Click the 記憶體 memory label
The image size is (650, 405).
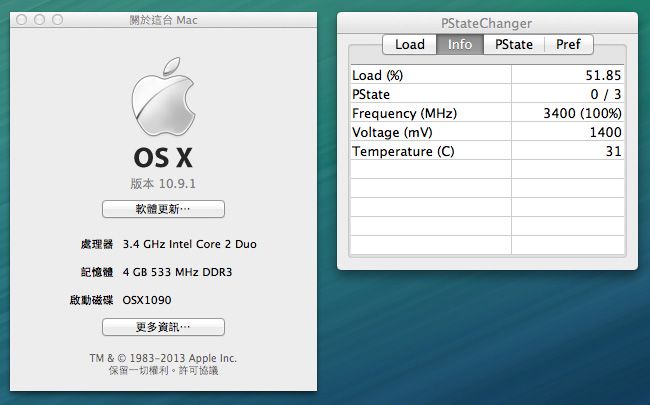pyautogui.click(x=97, y=272)
